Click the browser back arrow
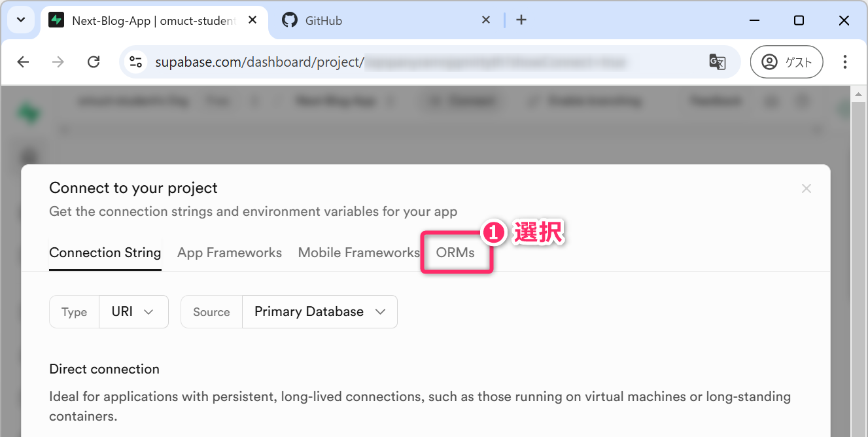The image size is (868, 437). (x=23, y=62)
